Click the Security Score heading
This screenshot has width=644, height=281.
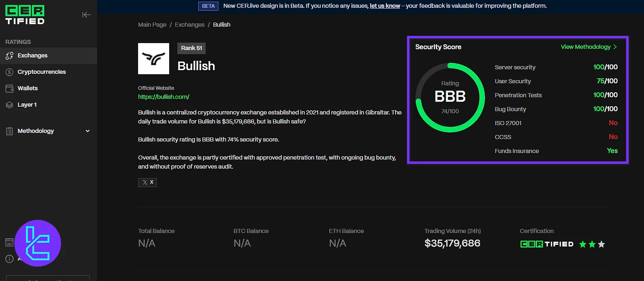pos(438,47)
